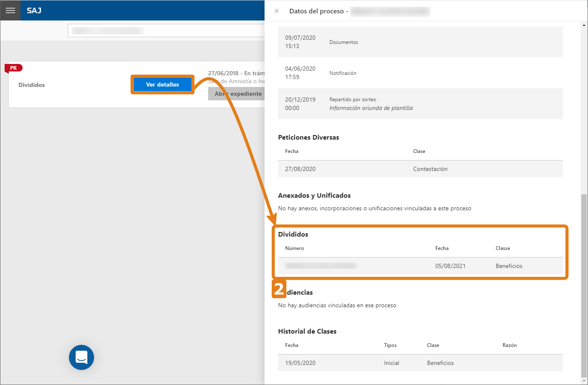Click the Dividididos heading in details panel
588x385 pixels.
point(293,234)
